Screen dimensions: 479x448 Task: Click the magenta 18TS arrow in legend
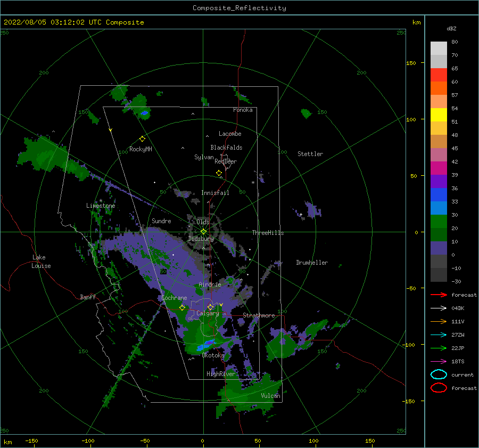[439, 362]
